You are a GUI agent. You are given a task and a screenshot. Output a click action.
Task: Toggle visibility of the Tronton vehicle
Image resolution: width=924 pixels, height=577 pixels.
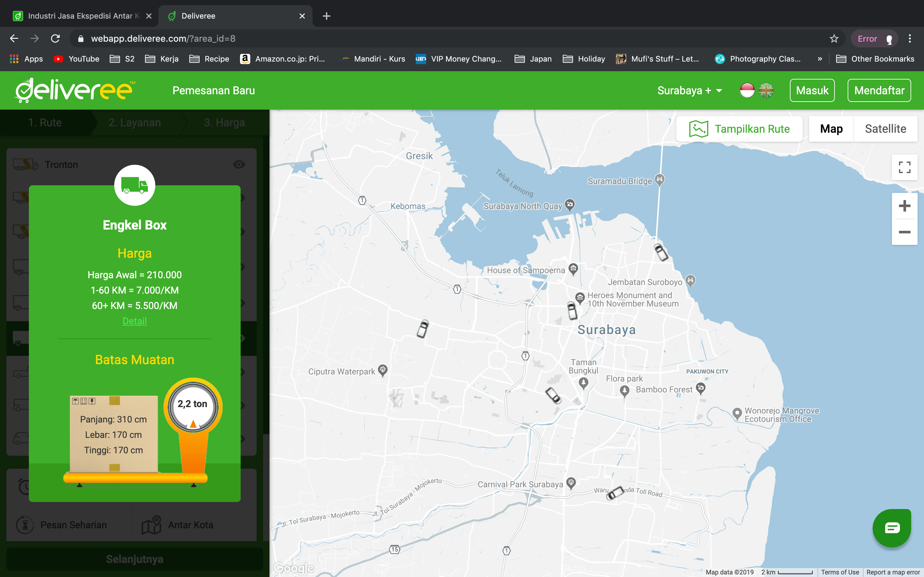point(239,164)
